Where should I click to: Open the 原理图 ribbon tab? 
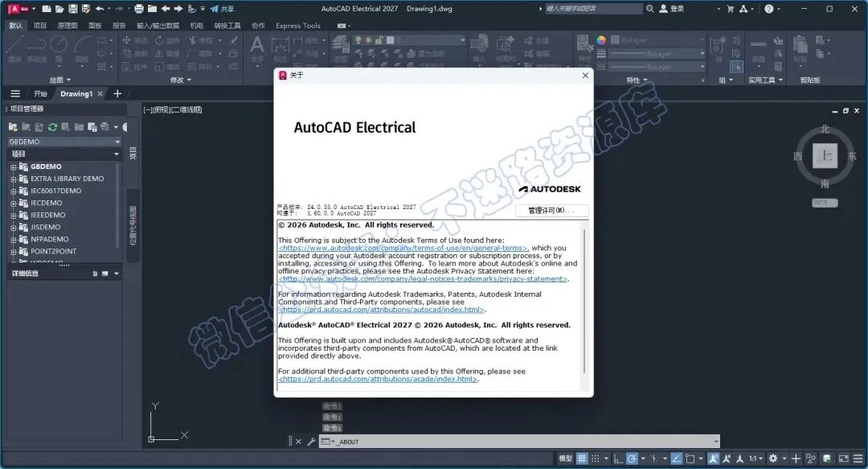tap(67, 26)
